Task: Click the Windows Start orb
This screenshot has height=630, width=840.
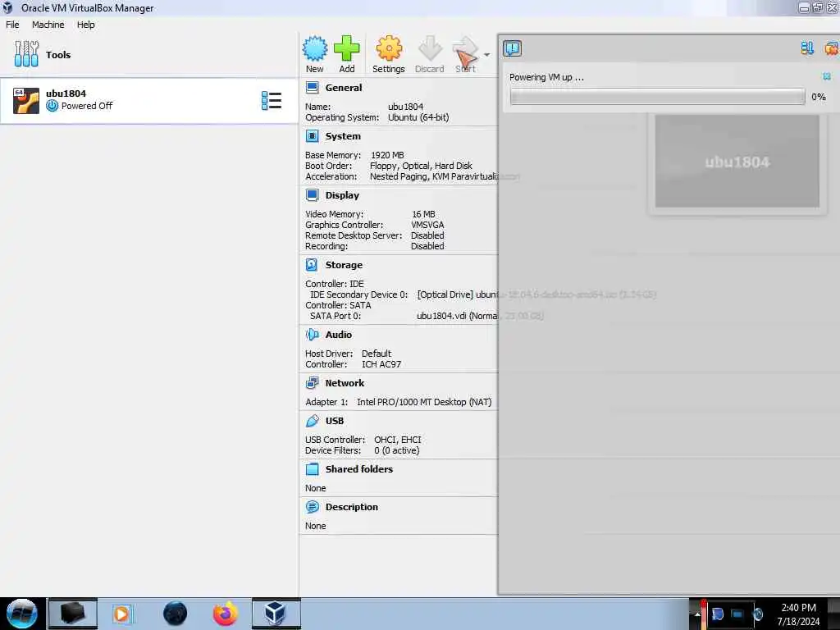Action: point(22,614)
